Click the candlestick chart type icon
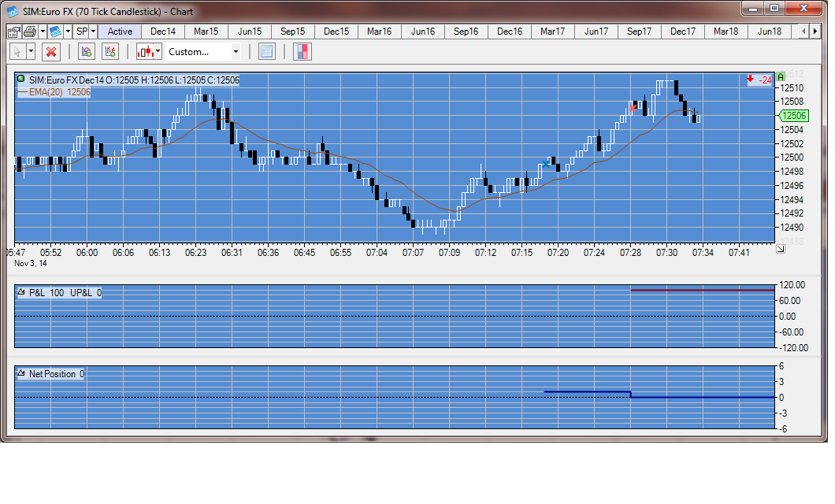 click(146, 52)
